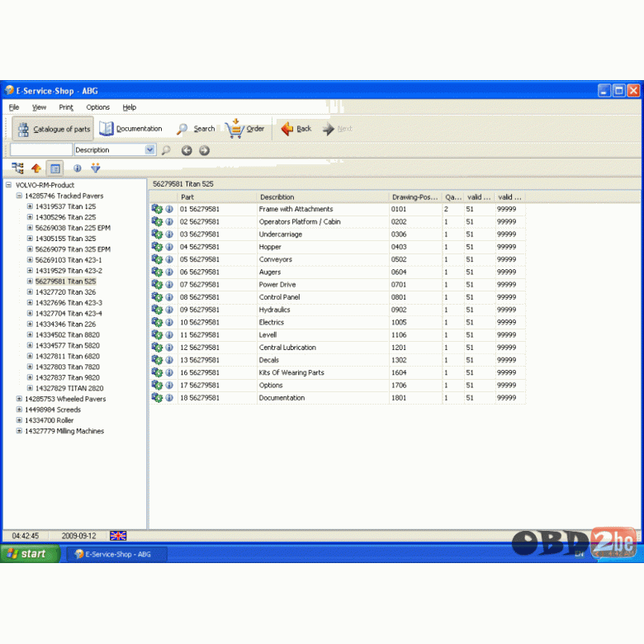Go Back with the orange arrow

tap(296, 129)
